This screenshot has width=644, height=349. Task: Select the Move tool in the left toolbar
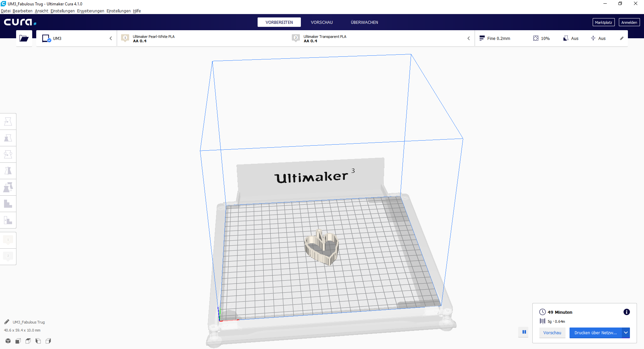[8, 121]
